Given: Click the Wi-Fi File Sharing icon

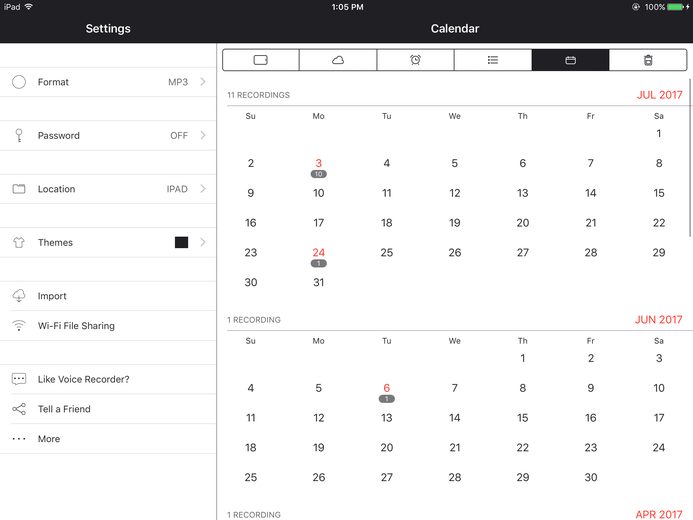Looking at the screenshot, I should (19, 326).
